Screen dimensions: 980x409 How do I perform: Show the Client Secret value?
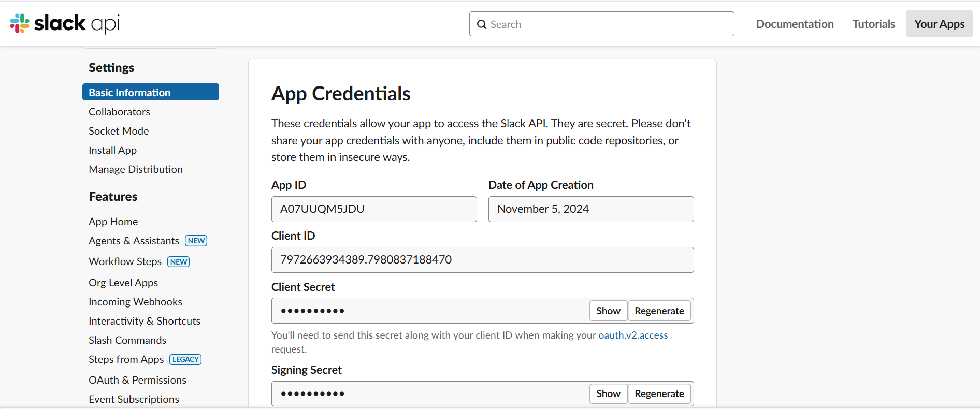[x=608, y=311]
